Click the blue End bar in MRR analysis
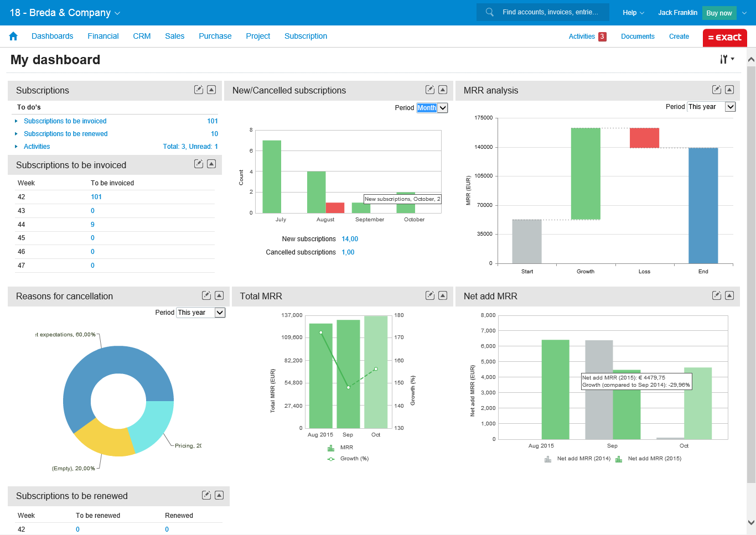The image size is (756, 535). [x=703, y=205]
